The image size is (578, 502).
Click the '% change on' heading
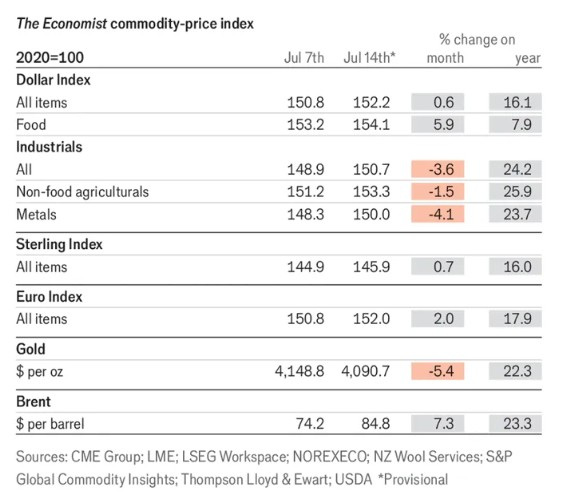[477, 39]
